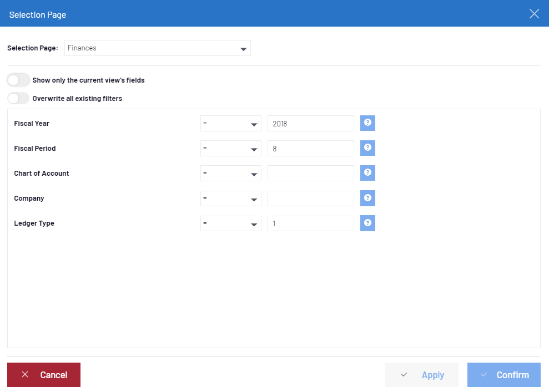Open the Selection Page Finances dropdown
This screenshot has height=392, width=549.
point(158,48)
